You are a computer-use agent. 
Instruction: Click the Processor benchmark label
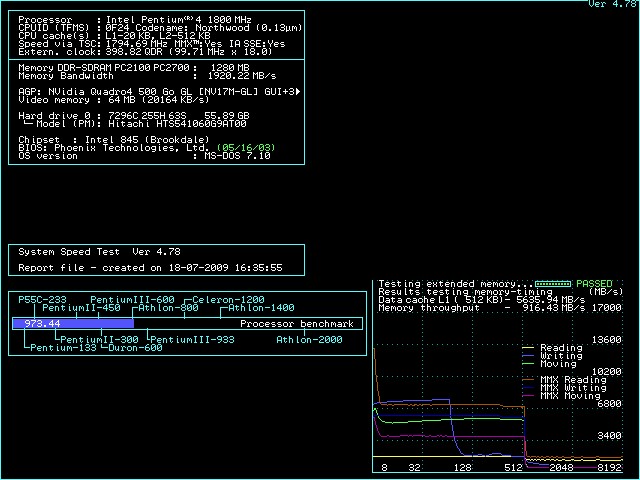297,324
